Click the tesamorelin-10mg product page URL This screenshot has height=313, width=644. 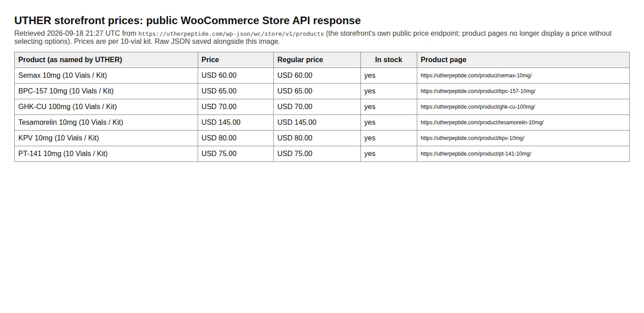click(482, 123)
